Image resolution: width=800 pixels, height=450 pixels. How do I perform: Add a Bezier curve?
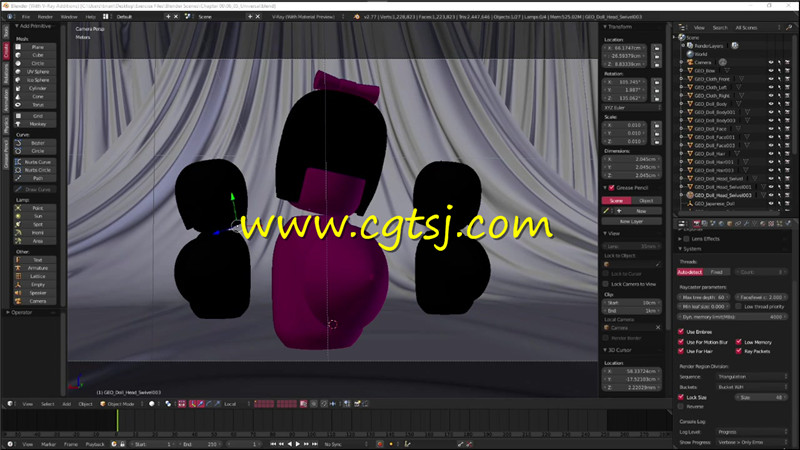pos(35,143)
